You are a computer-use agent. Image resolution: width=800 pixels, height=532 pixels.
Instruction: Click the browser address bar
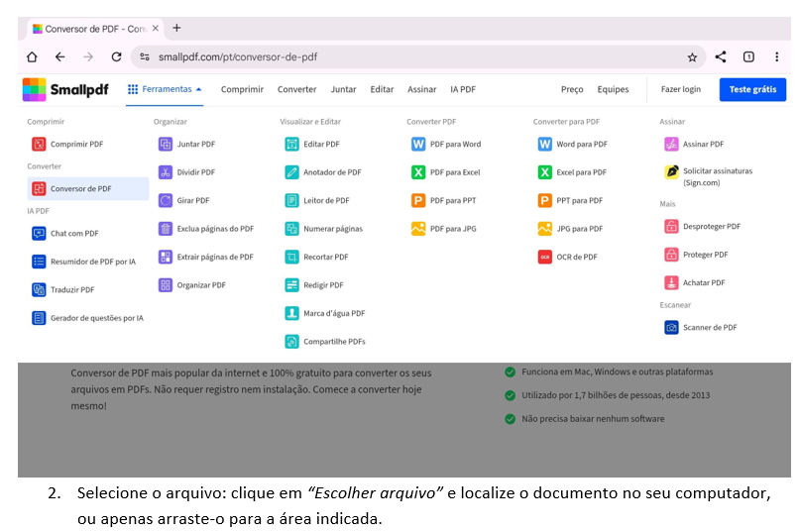pos(397,57)
